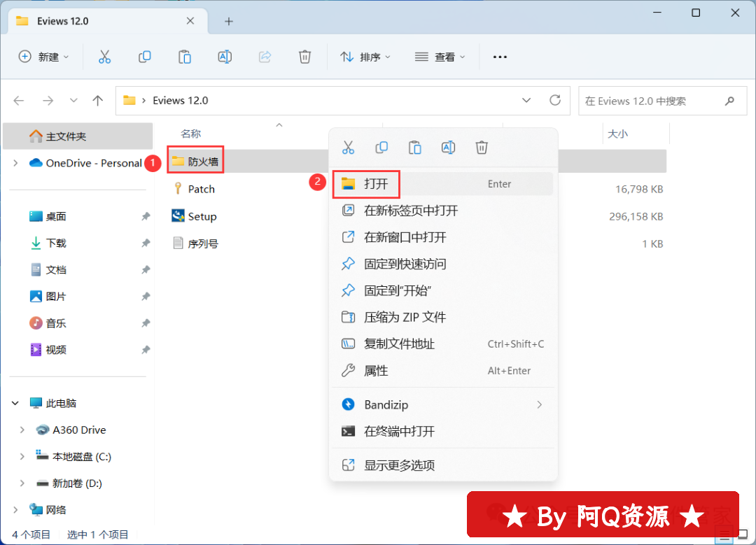Click the Paste icon in the top toolbar
The height and width of the screenshot is (545, 756).
(x=185, y=57)
